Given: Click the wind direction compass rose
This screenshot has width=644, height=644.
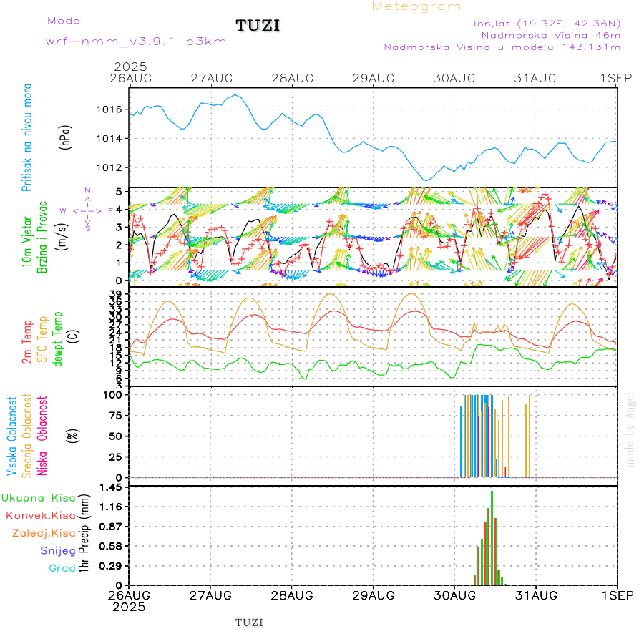Looking at the screenshot, I should tap(87, 210).
